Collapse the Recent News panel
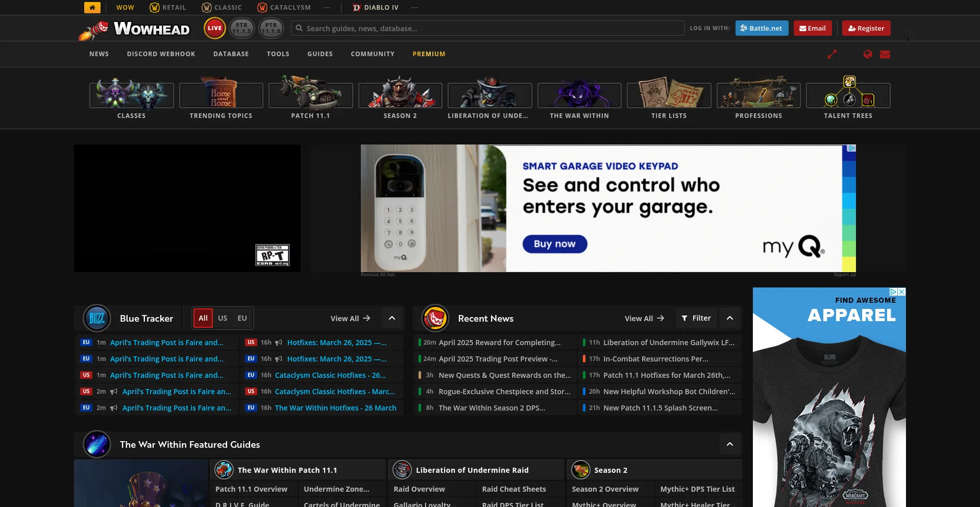Screen dimensions: 980x507 (x=730, y=318)
